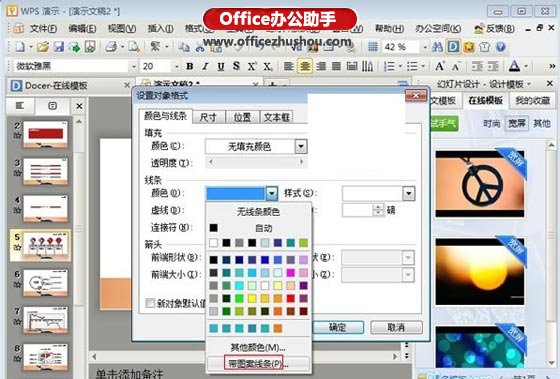Click the yellow star favorites icon

[469, 47]
